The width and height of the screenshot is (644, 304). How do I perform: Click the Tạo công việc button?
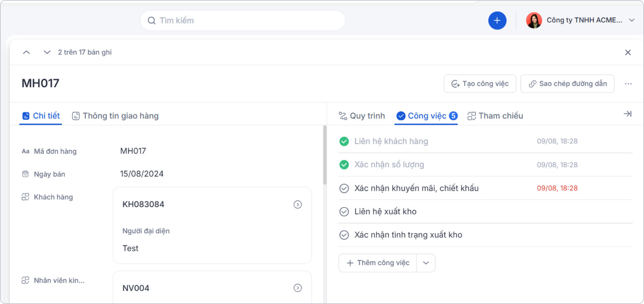[480, 84]
